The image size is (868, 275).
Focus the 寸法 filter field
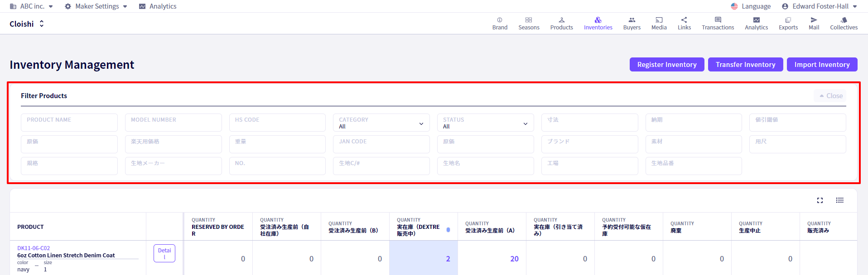[589, 123]
